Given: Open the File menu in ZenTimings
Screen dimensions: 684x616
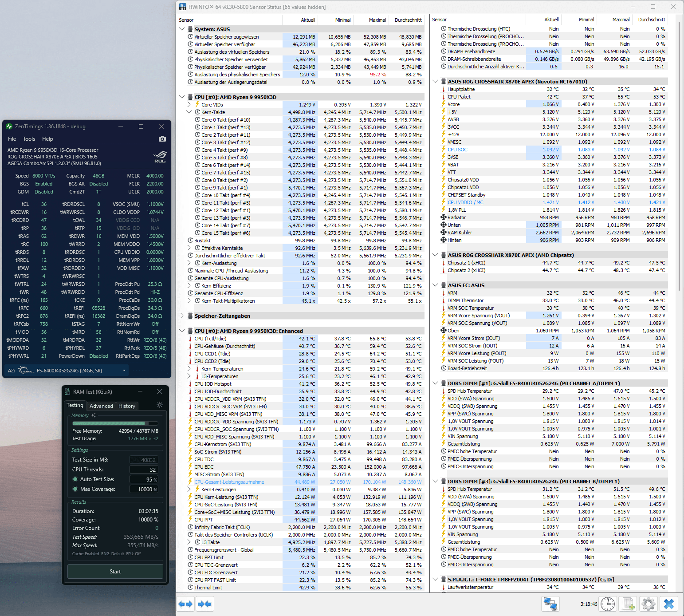Looking at the screenshot, I should pyautogui.click(x=12, y=139).
